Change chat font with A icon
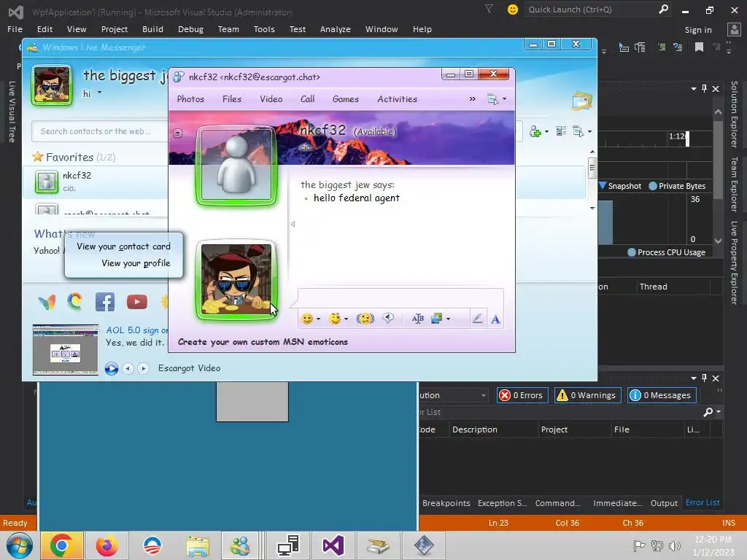Image resolution: width=747 pixels, height=560 pixels. click(495, 319)
